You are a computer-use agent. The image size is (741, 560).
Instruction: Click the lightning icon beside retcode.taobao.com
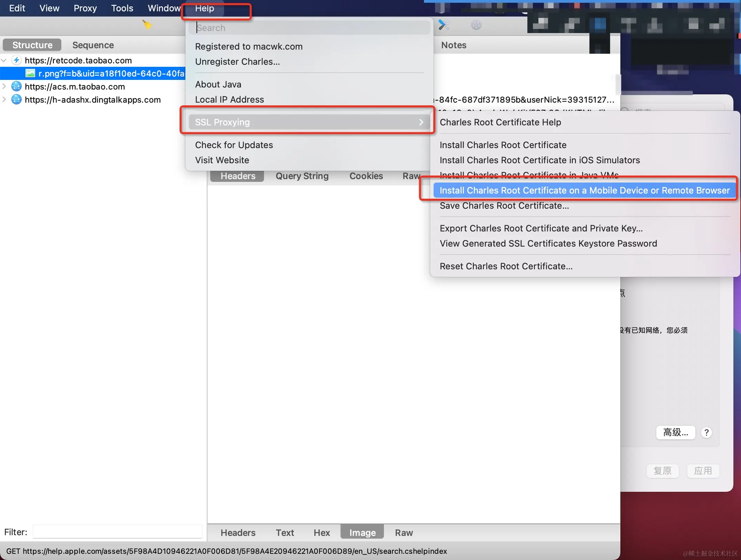(17, 60)
